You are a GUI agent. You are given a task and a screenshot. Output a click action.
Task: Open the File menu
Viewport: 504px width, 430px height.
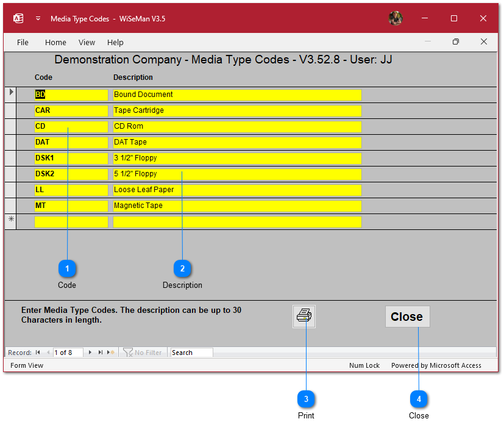pyautogui.click(x=23, y=43)
